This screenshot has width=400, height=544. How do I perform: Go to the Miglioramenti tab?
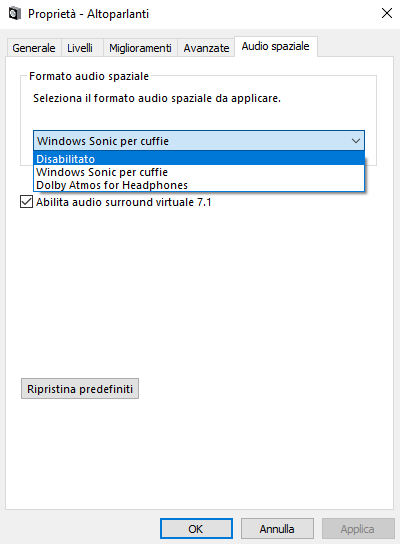point(140,48)
